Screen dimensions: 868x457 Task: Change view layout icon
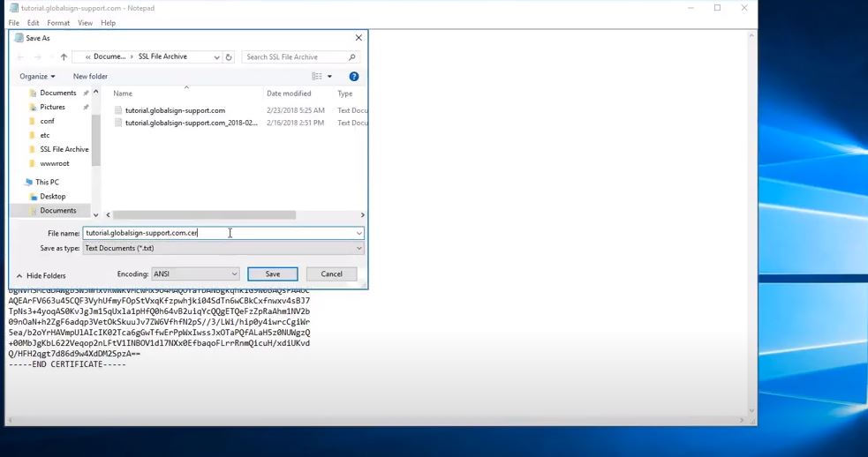click(x=317, y=77)
